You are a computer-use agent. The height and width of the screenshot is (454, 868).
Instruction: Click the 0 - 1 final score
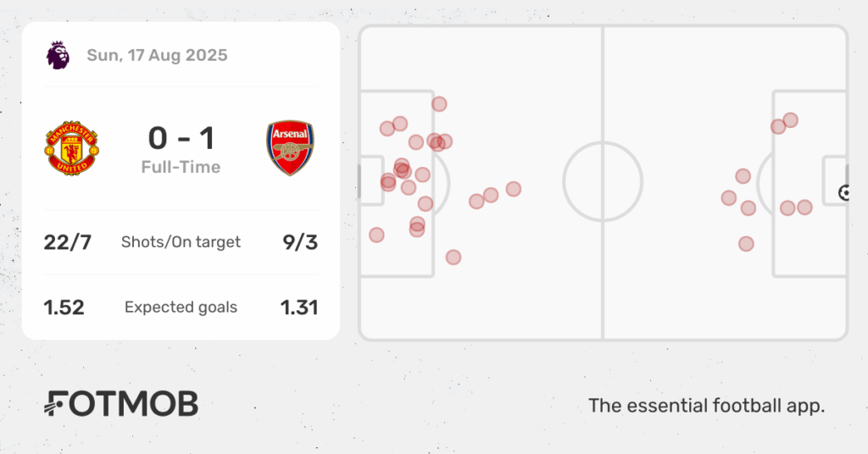coord(181,138)
